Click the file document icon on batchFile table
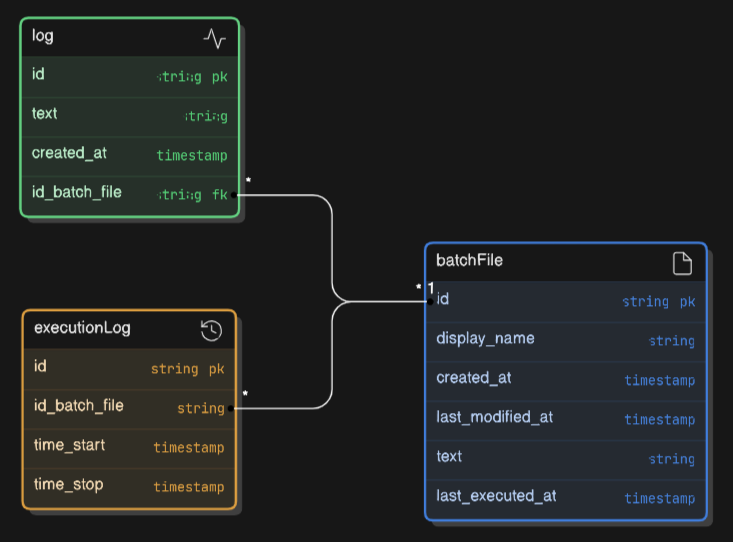Image resolution: width=733 pixels, height=542 pixels. point(681,263)
